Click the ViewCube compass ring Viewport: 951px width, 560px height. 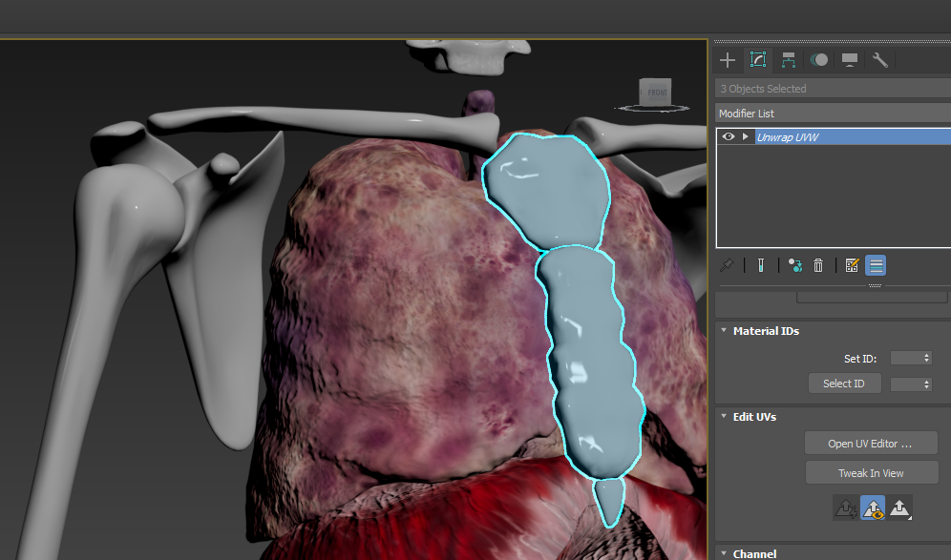coord(652,109)
